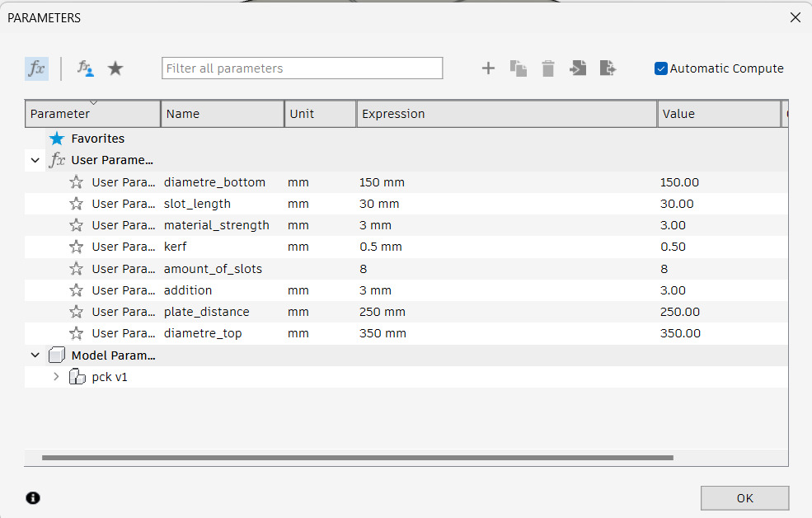Add a new user parameter with the plus icon
This screenshot has width=812, height=518.
tap(488, 68)
